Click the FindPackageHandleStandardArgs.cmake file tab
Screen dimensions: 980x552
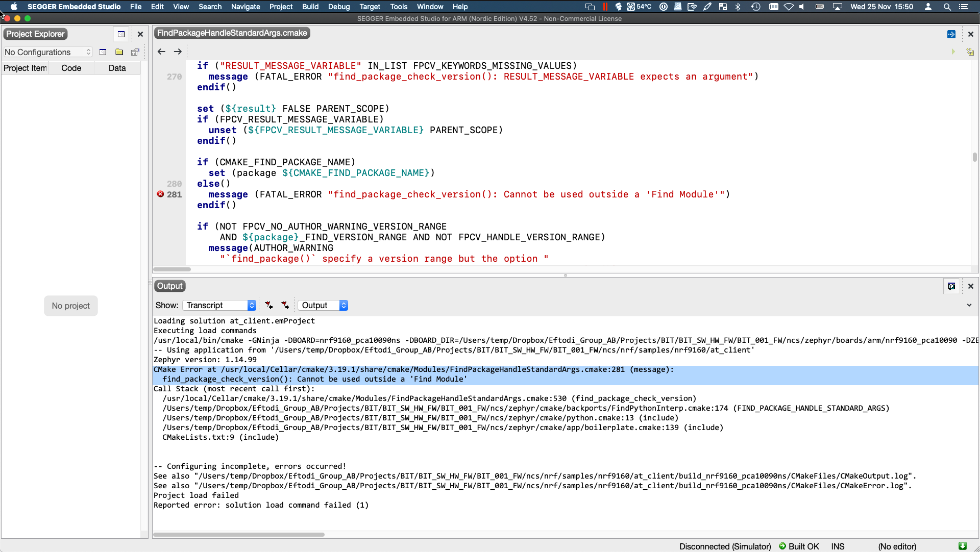click(x=232, y=33)
